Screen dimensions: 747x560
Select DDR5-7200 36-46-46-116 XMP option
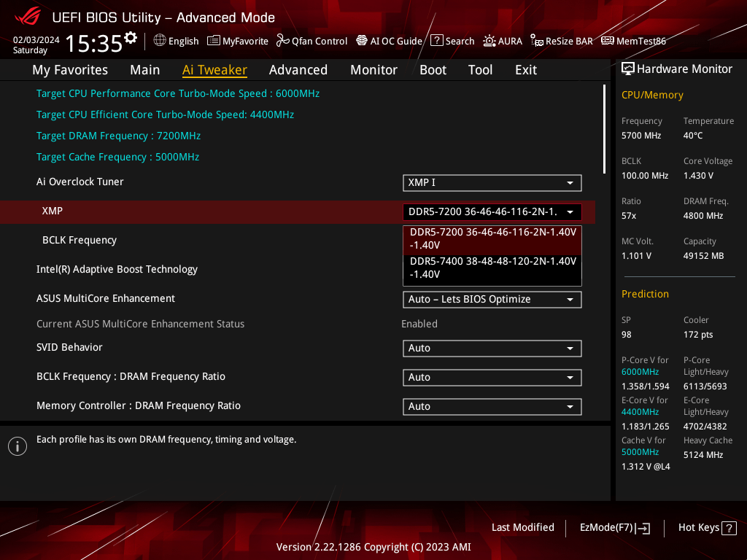coord(492,239)
